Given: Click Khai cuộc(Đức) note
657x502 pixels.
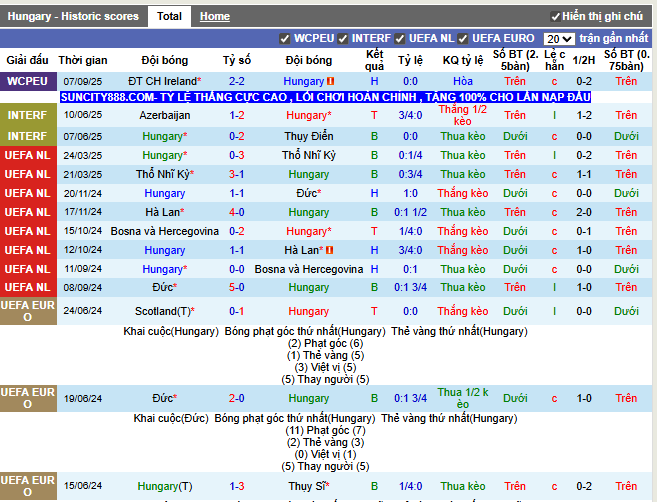Looking at the screenshot, I should click(171, 418).
